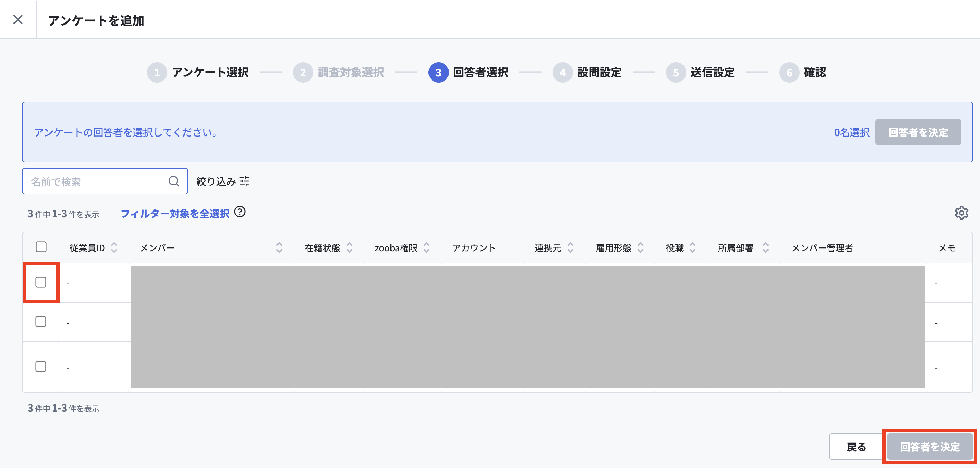Go to step 5 送信設定
Image resolution: width=980 pixels, height=468 pixels.
point(700,72)
